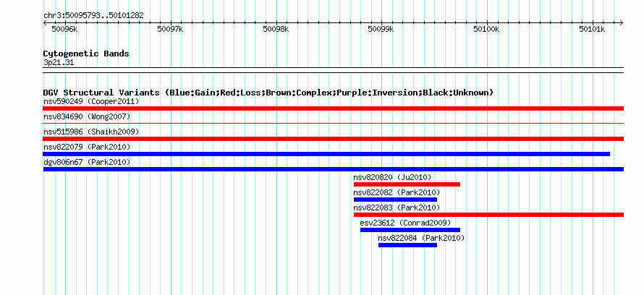Click the ruler's right arrowhead
The width and height of the screenshot is (644, 295).
pyautogui.click(x=621, y=22)
